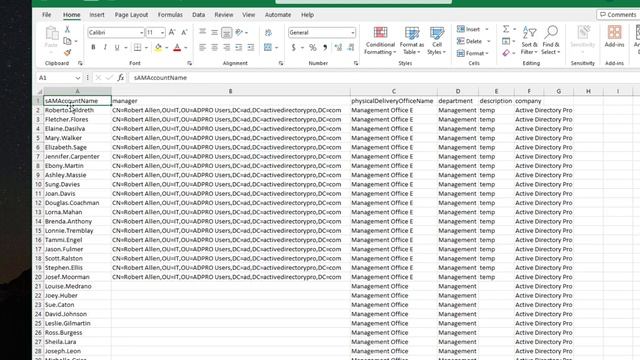The width and height of the screenshot is (640, 360).
Task: Select column B header
Action: click(x=231, y=91)
